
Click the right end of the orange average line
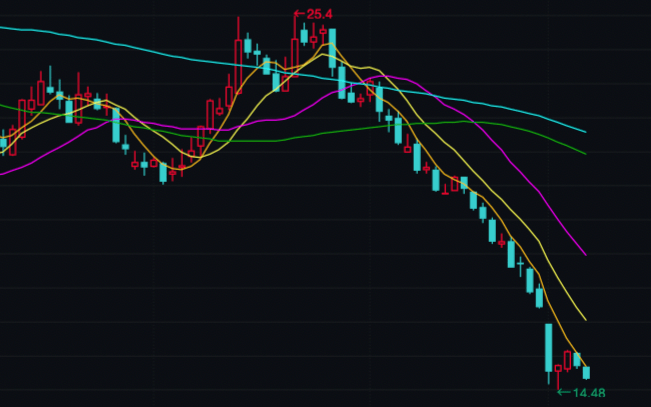pyautogui.click(x=585, y=365)
